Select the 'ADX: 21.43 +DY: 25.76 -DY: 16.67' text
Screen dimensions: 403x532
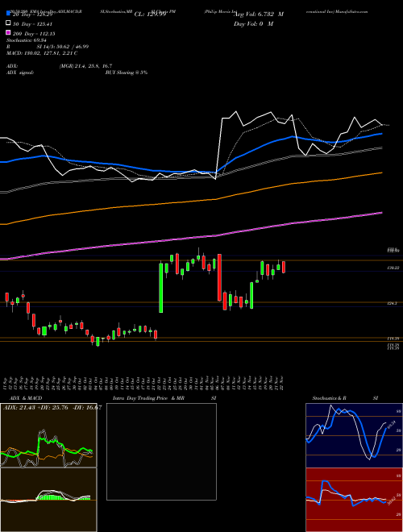[52, 408]
